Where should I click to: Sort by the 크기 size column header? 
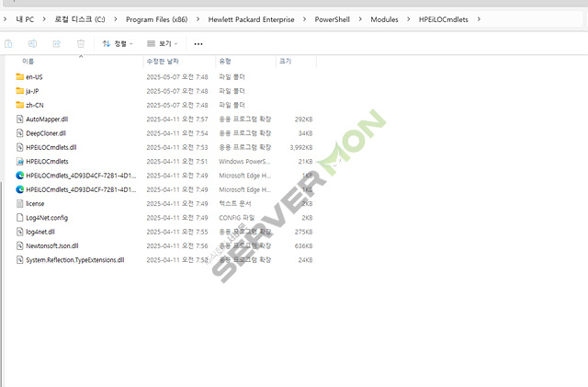(285, 62)
